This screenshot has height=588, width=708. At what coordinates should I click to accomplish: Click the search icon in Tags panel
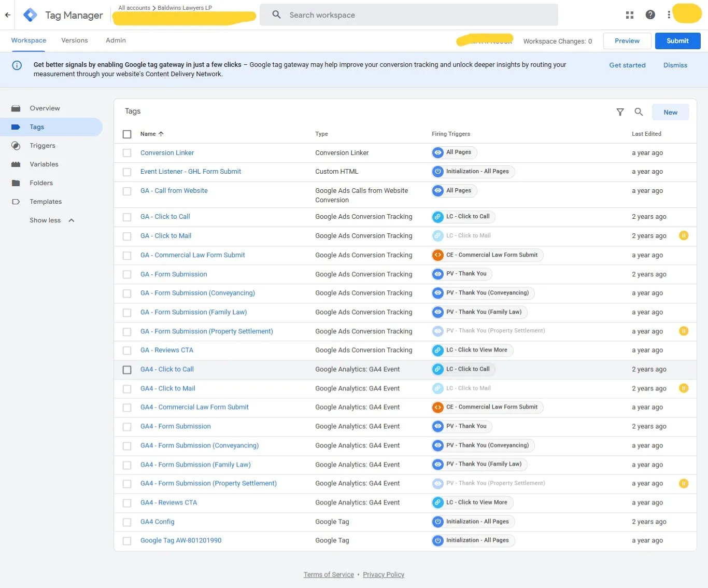pos(639,112)
